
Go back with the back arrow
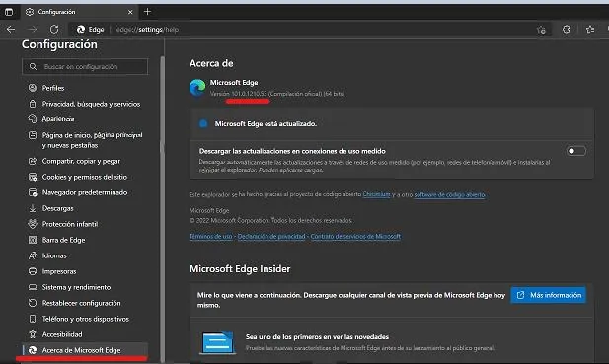(11, 30)
